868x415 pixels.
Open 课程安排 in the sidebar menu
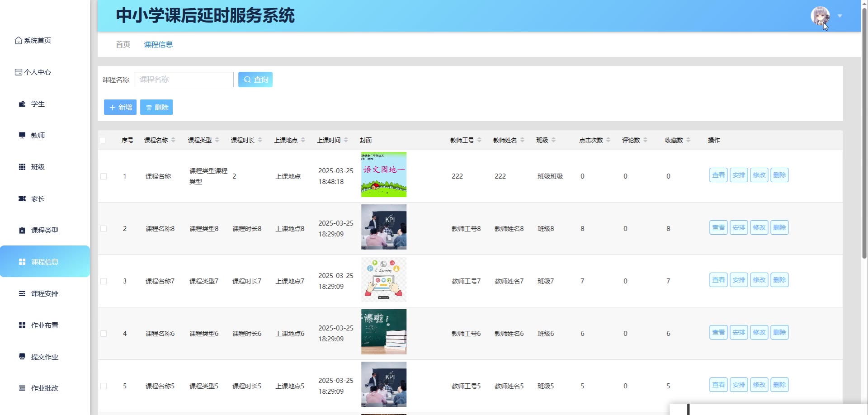tap(44, 293)
